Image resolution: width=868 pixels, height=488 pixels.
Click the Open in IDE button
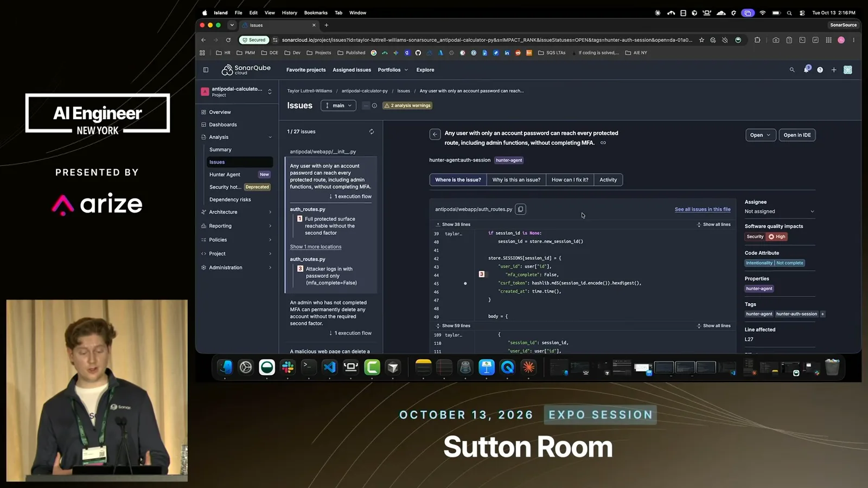[797, 135]
